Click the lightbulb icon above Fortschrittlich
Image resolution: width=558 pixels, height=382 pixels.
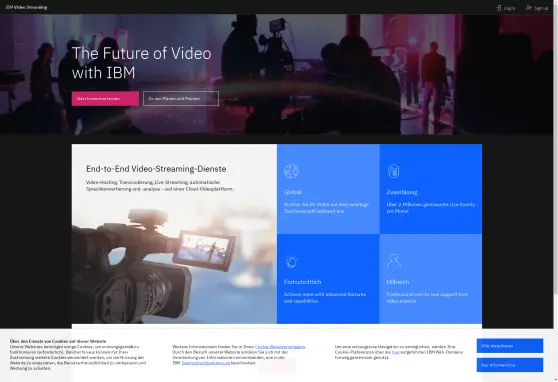point(291,261)
